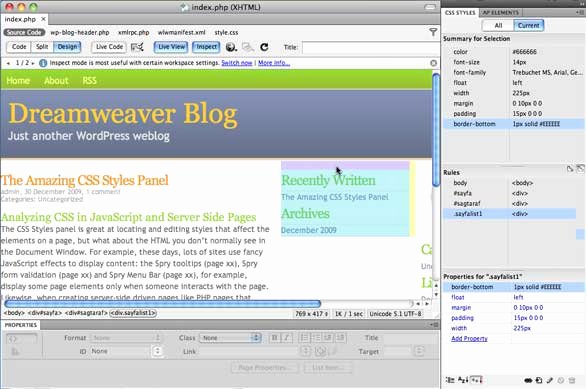Show cascade of rules icon in Rules header

tap(580, 169)
